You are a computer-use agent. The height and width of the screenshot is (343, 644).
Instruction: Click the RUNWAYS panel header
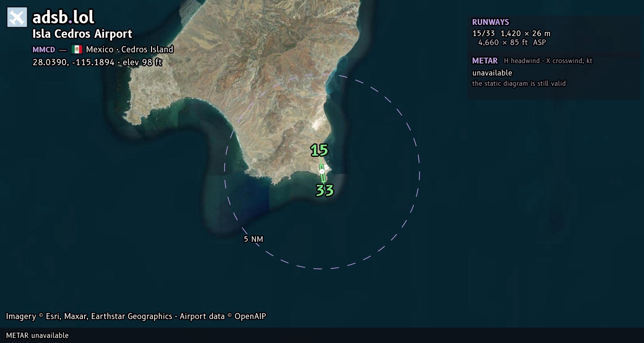491,22
